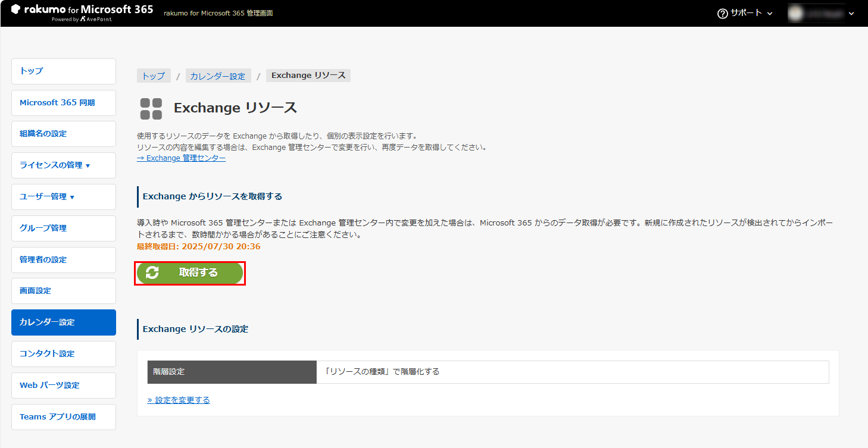Click the カレンダー設定 breadcrumb link
The width and height of the screenshot is (868, 448).
(x=218, y=76)
